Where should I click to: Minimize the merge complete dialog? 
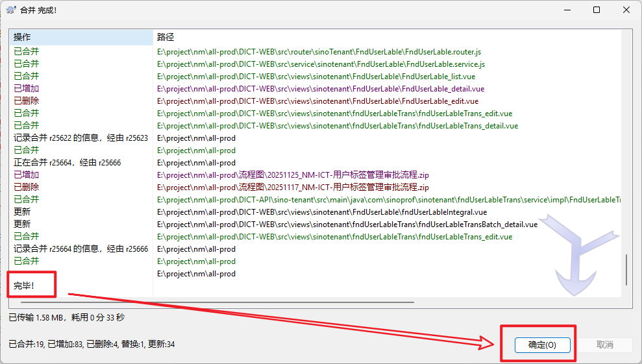pyautogui.click(x=567, y=10)
